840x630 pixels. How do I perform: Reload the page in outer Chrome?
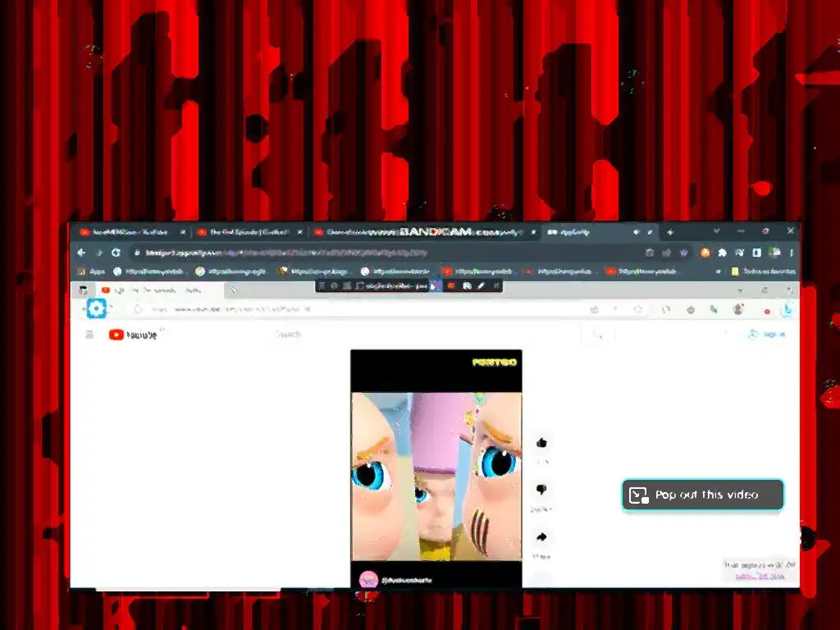(x=116, y=253)
